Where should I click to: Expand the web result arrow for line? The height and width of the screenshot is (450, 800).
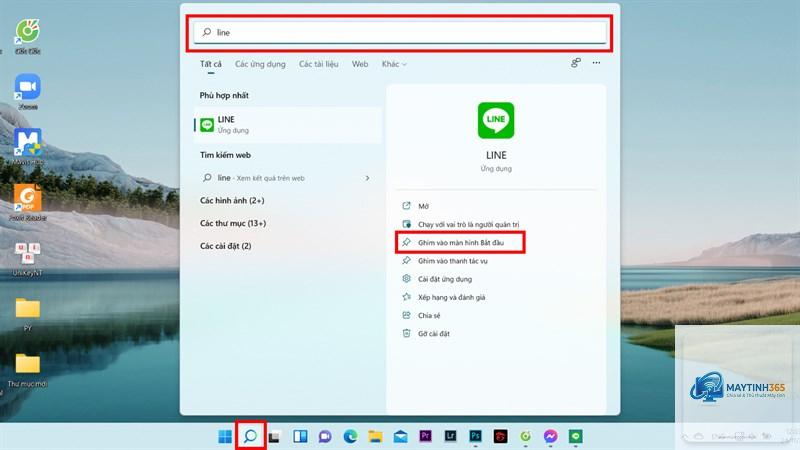tap(367, 178)
